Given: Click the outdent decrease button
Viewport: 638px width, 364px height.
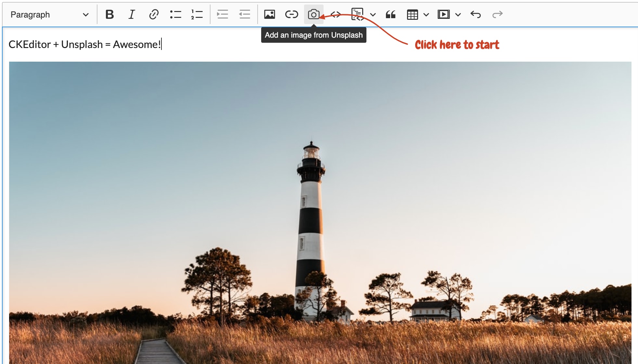Looking at the screenshot, I should (x=244, y=14).
